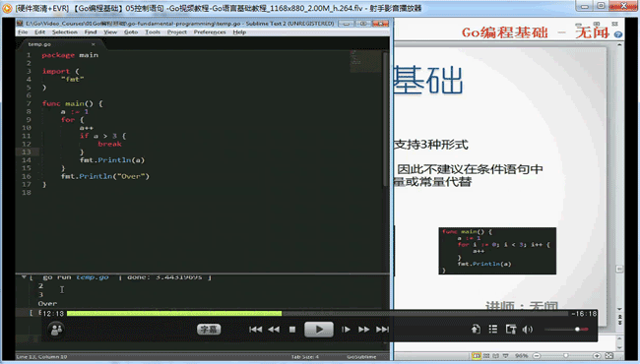Open the Tools menu in Sublime Text
Viewport: 640px width, 364px height.
pos(153,31)
